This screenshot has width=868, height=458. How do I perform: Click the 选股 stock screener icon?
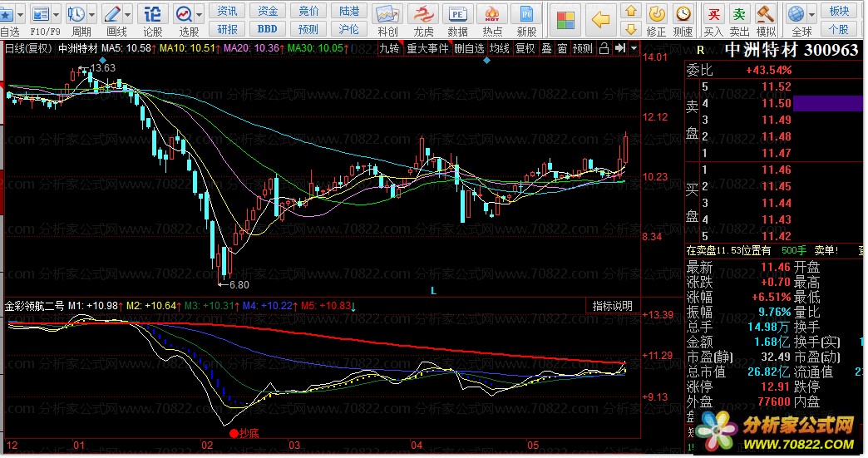(x=183, y=14)
